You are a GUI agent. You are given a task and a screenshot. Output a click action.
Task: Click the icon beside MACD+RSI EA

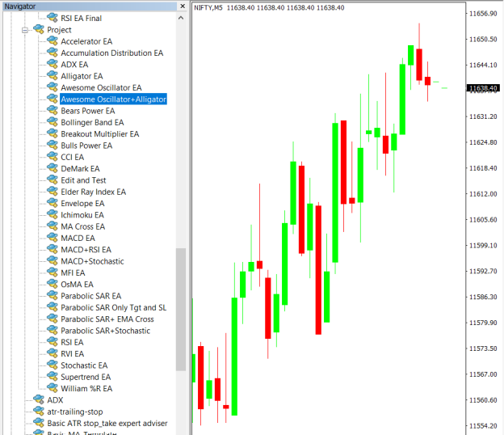[52, 250]
